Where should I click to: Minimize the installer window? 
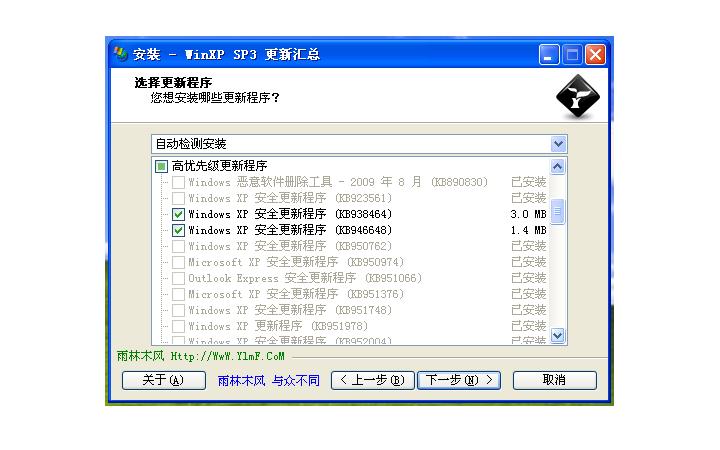tap(549, 55)
